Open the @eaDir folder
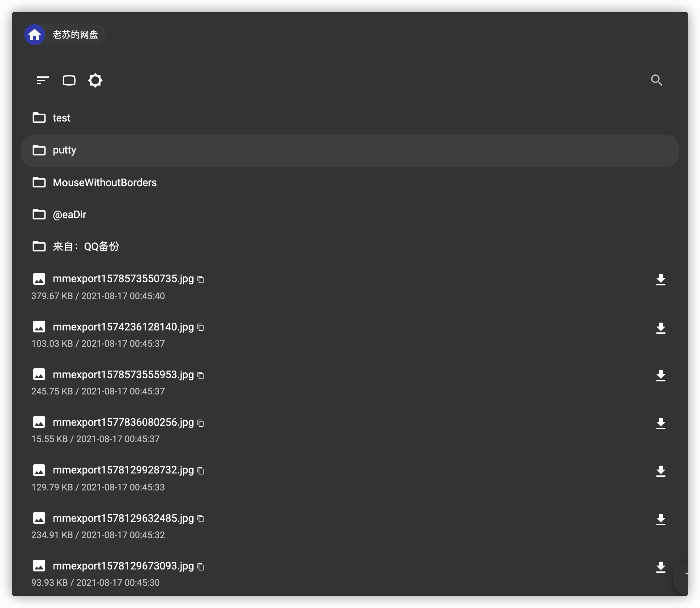Image resolution: width=700 pixels, height=608 pixels. [70, 215]
